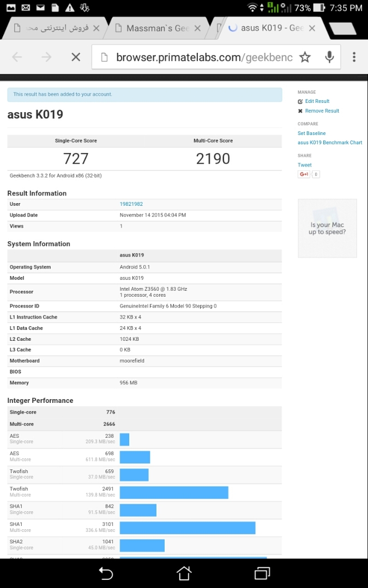Close the asus K019 tab
The width and height of the screenshot is (368, 588).
point(312,28)
